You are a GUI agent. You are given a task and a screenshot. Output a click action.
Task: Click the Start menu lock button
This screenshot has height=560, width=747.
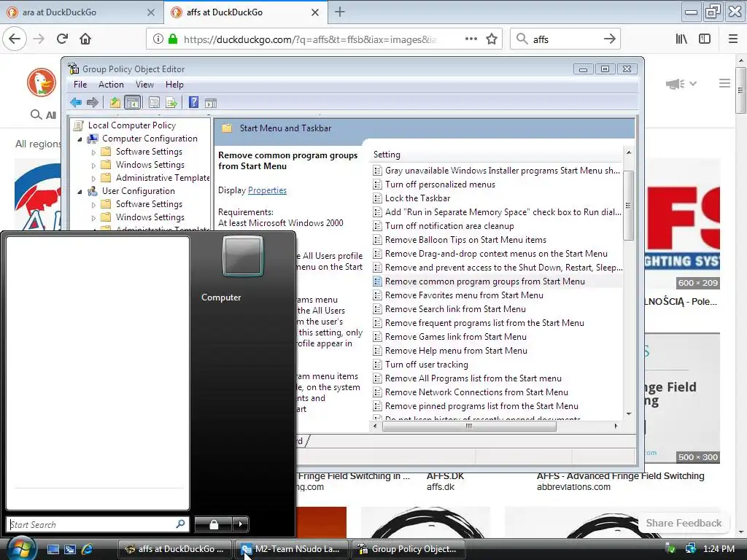[214, 524]
